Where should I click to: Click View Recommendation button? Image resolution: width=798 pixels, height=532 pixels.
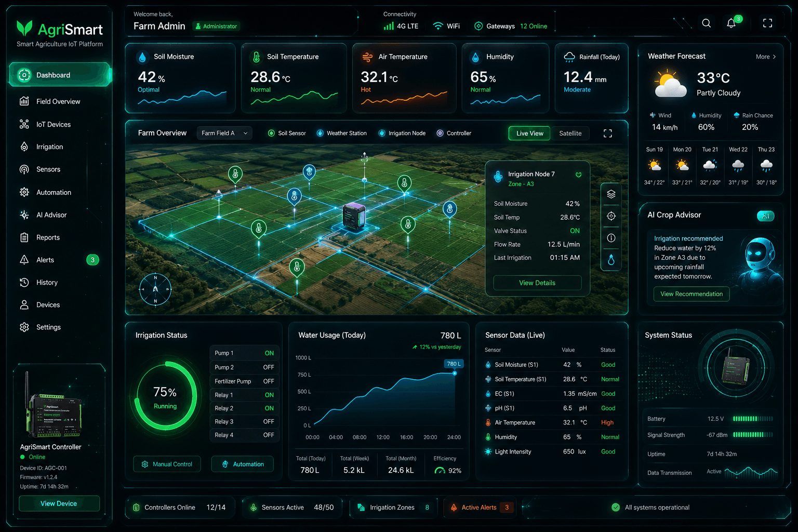691,294
